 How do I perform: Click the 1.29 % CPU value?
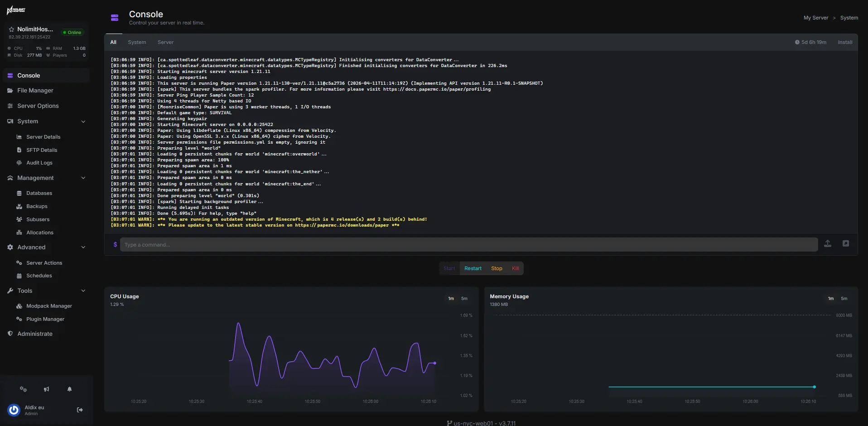[x=117, y=305]
